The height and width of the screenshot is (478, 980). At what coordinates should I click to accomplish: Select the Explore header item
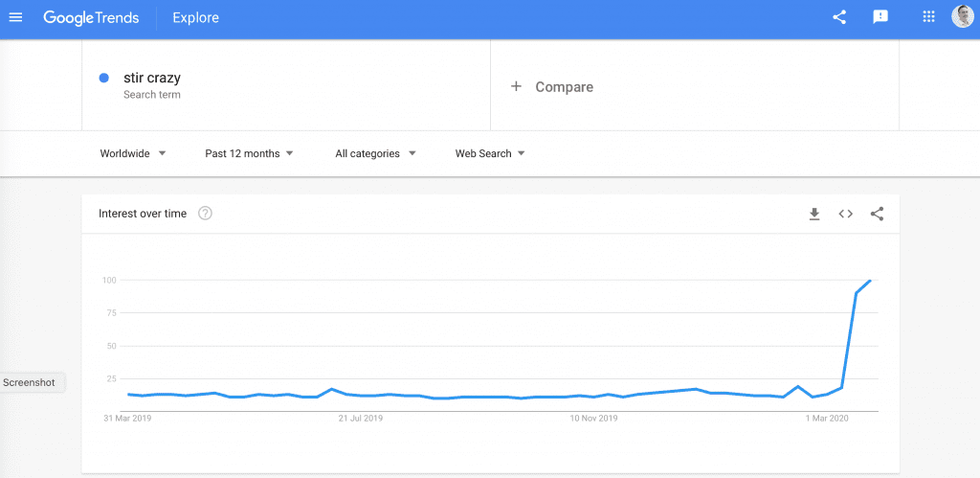point(195,17)
